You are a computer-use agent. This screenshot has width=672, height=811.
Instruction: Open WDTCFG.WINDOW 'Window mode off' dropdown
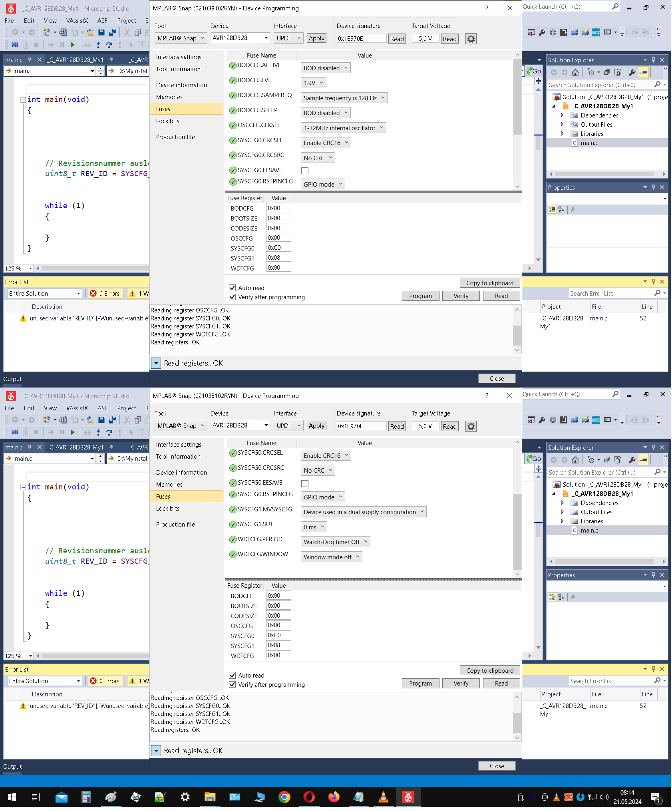pyautogui.click(x=331, y=557)
